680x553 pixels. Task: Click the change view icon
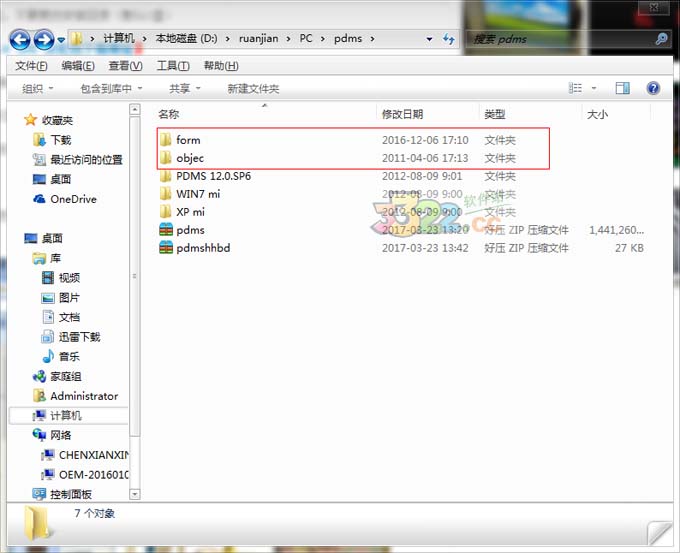click(x=575, y=88)
